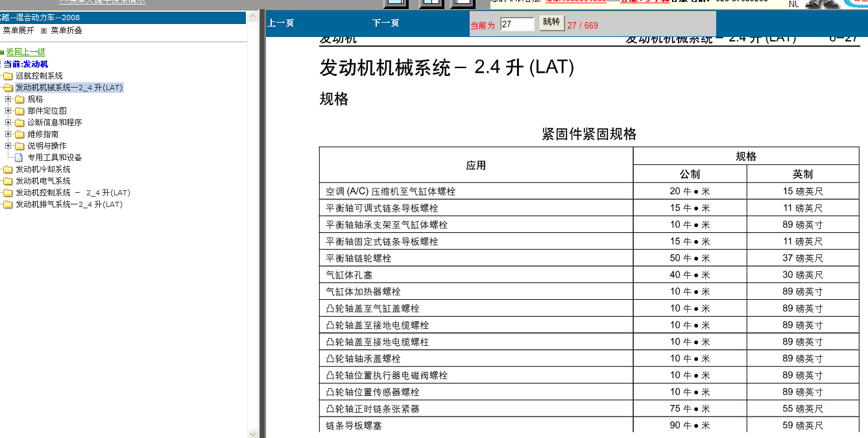The width and height of the screenshot is (868, 438).
Task: Click table title 紧固件紧固规格
Action: [589, 134]
